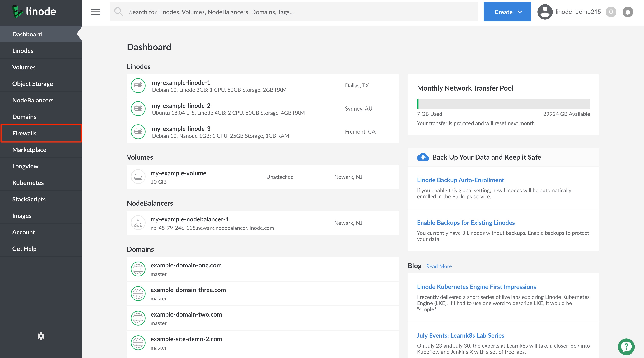The height and width of the screenshot is (358, 644).
Task: Click the network transfer pool usage bar
Action: click(503, 104)
